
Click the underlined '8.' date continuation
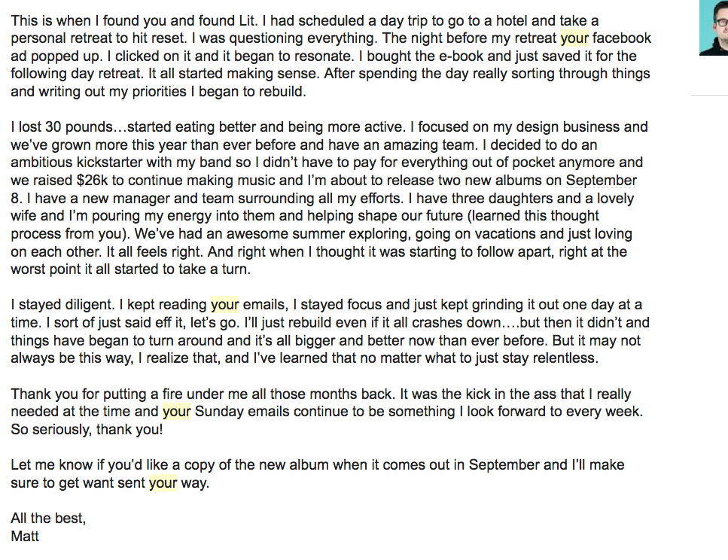point(17,198)
